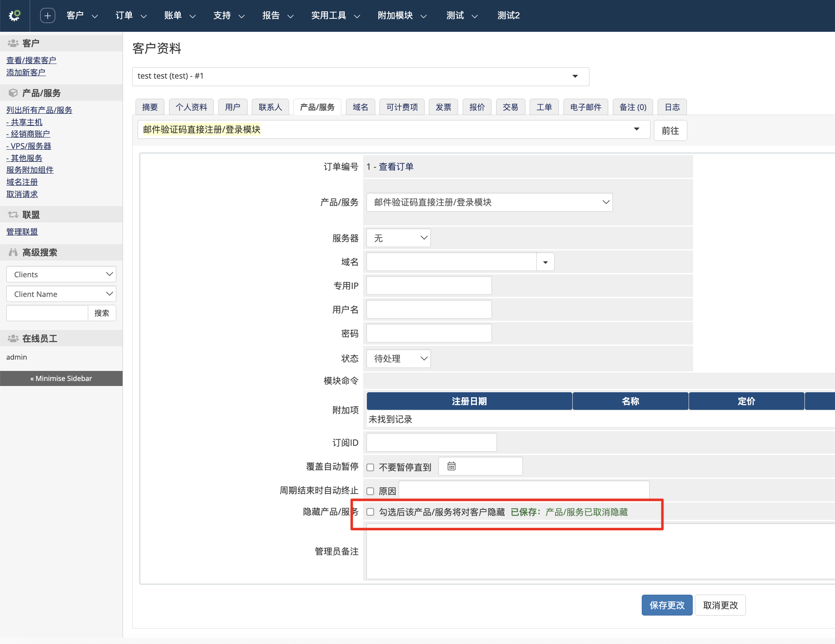Check the 原因 auto-terminate checkbox
The height and width of the screenshot is (644, 835).
pyautogui.click(x=370, y=491)
